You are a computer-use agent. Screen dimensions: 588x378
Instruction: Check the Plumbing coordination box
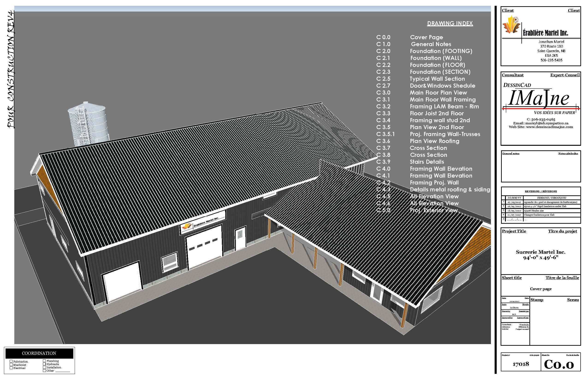(45, 361)
